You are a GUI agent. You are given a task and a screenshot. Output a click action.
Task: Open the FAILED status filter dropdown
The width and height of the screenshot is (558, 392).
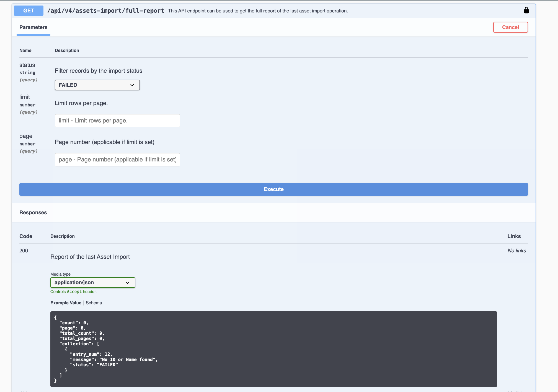(x=97, y=85)
